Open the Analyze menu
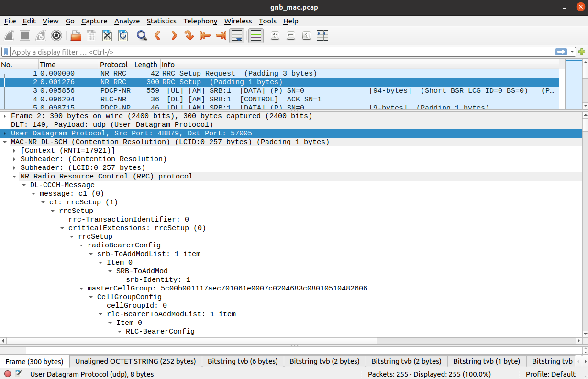This screenshot has width=588, height=379. click(x=127, y=21)
